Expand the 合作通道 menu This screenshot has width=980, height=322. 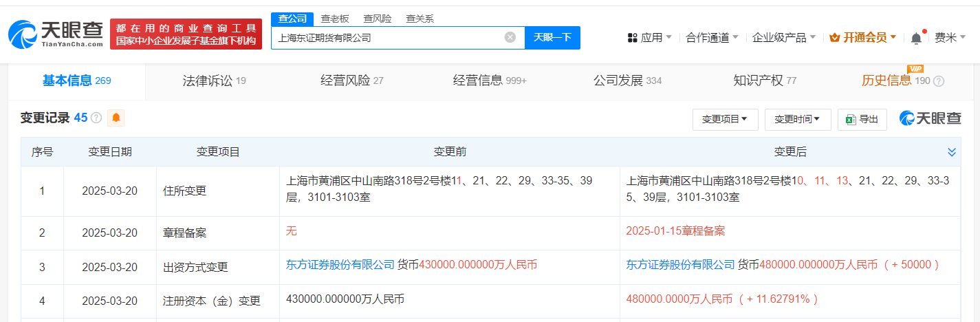pos(712,38)
